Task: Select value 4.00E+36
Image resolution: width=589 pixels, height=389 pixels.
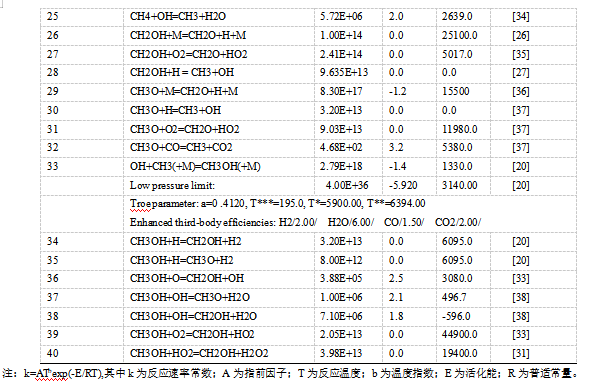Action: [347, 185]
